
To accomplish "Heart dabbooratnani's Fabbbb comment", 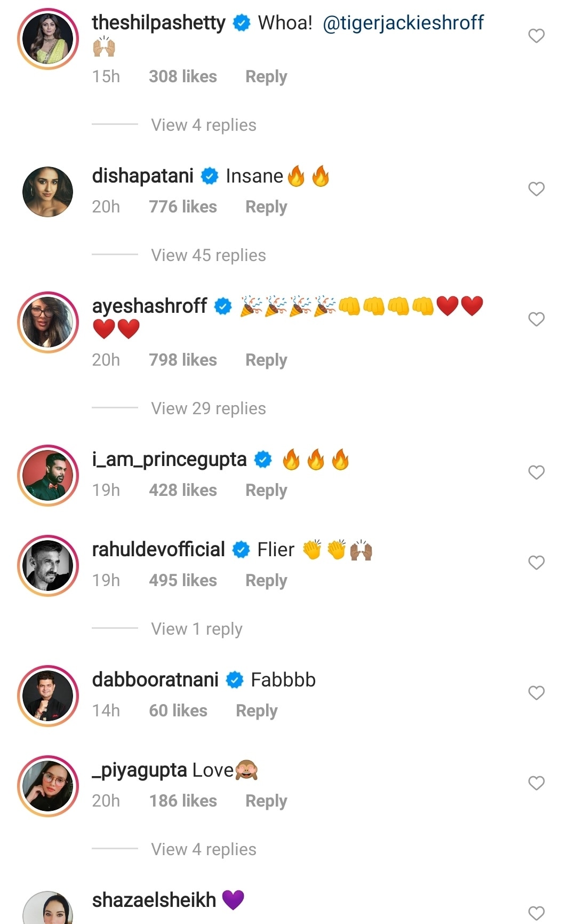I will coord(536,693).
